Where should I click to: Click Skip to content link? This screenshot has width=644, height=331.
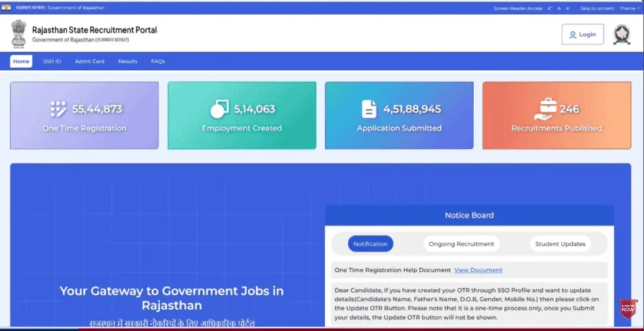[x=597, y=8]
